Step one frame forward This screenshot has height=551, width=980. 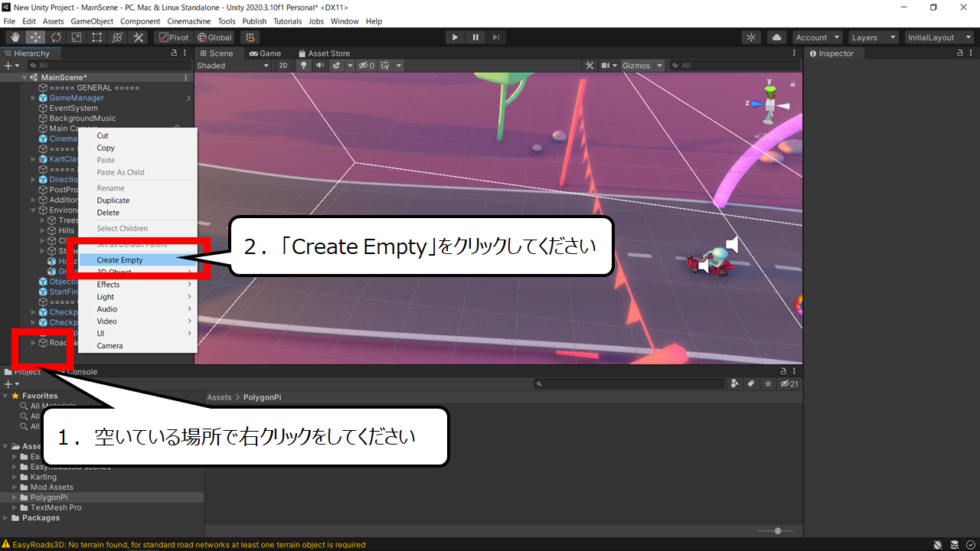tap(496, 37)
